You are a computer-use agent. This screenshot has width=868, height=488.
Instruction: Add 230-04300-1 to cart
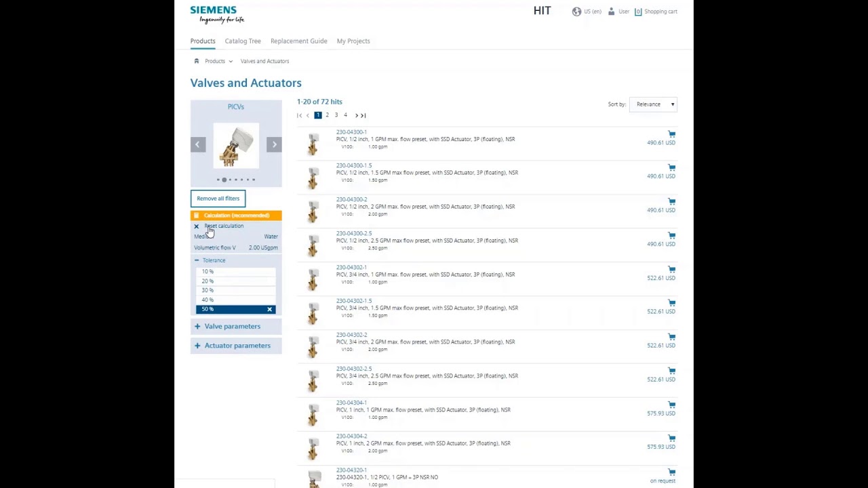671,134
